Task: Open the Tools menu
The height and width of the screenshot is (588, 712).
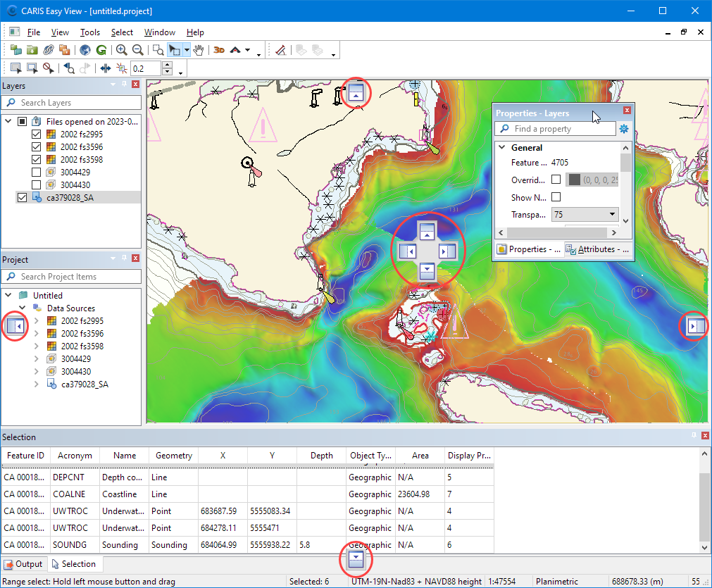Action: pyautogui.click(x=90, y=32)
